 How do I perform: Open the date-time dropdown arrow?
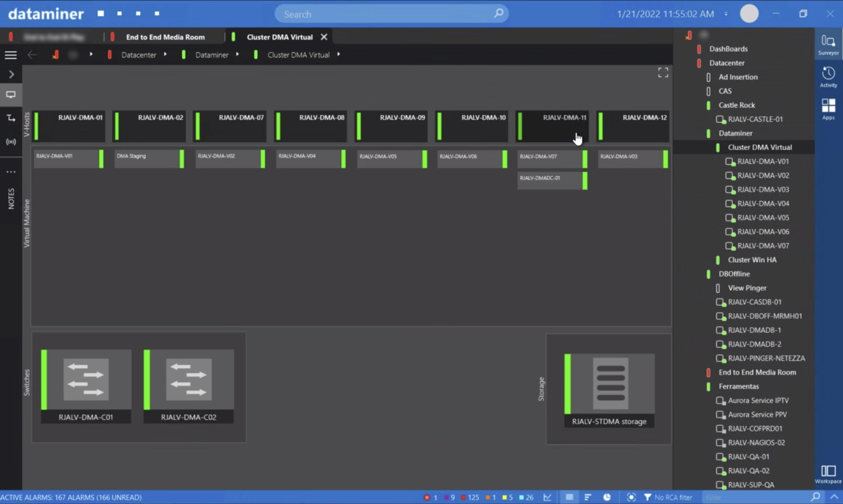[726, 14]
